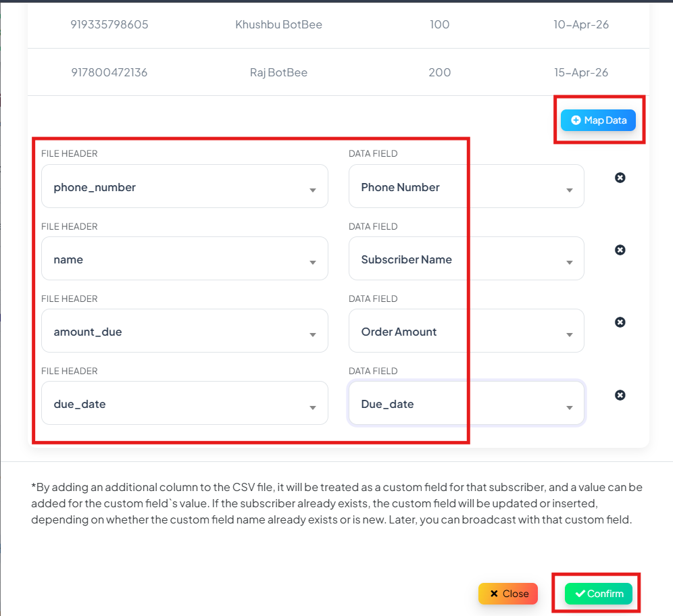The image size is (673, 616).
Task: Click the Raj BotBee name cell
Action: point(278,72)
